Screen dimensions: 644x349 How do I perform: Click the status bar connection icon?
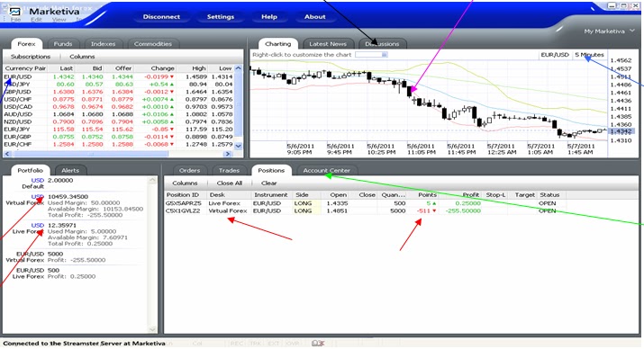pos(318,344)
